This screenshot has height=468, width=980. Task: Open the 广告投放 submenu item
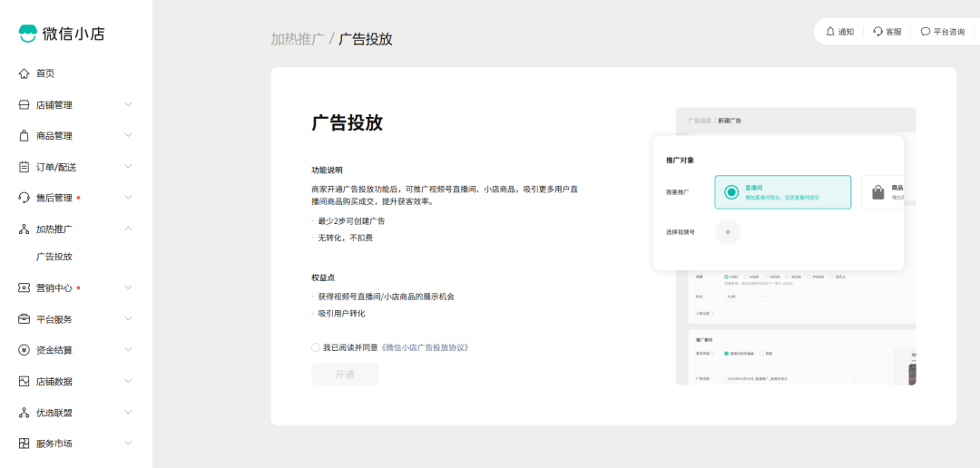54,257
